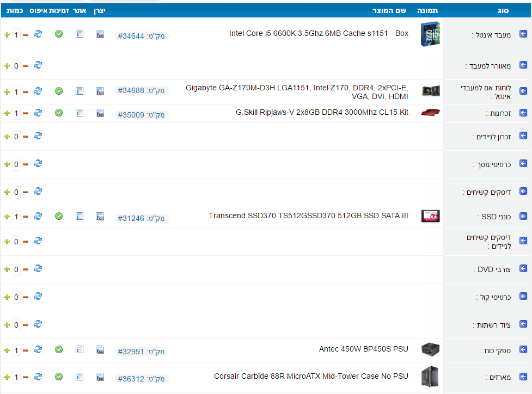This screenshot has height=394, width=532.
Task: Reset the זכרון לניידים row
Action: pyautogui.click(x=38, y=136)
